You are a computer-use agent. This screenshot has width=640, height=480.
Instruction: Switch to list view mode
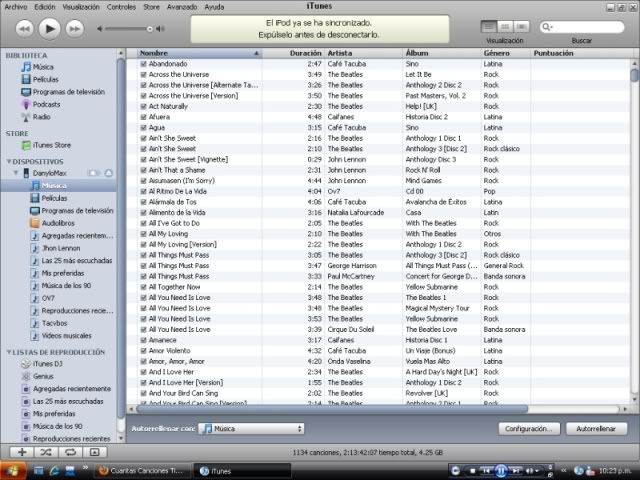point(489,27)
